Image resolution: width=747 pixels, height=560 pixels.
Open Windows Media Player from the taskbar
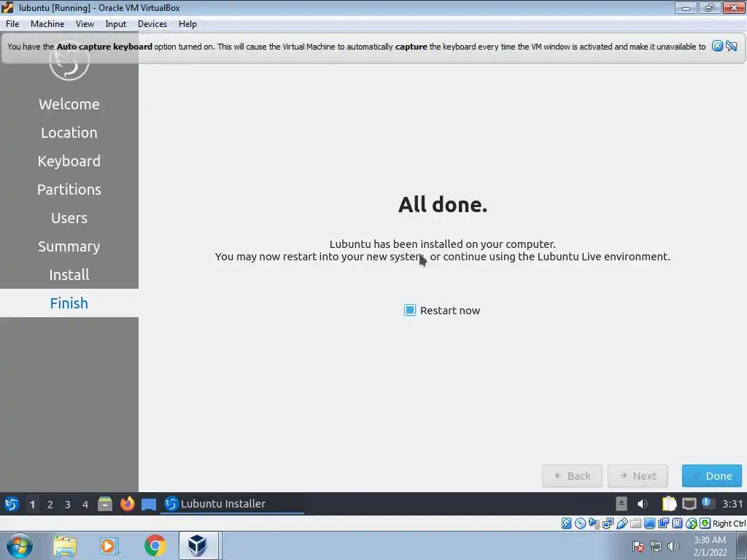pyautogui.click(x=108, y=546)
